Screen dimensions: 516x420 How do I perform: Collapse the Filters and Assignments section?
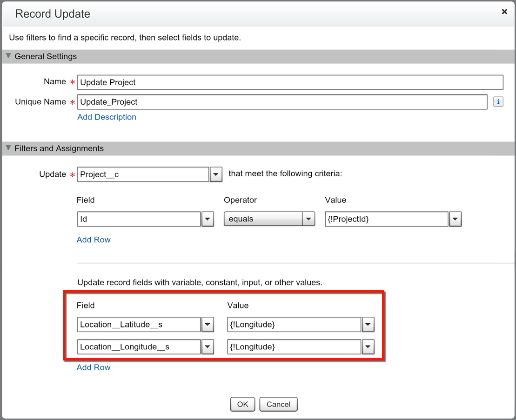(x=8, y=148)
